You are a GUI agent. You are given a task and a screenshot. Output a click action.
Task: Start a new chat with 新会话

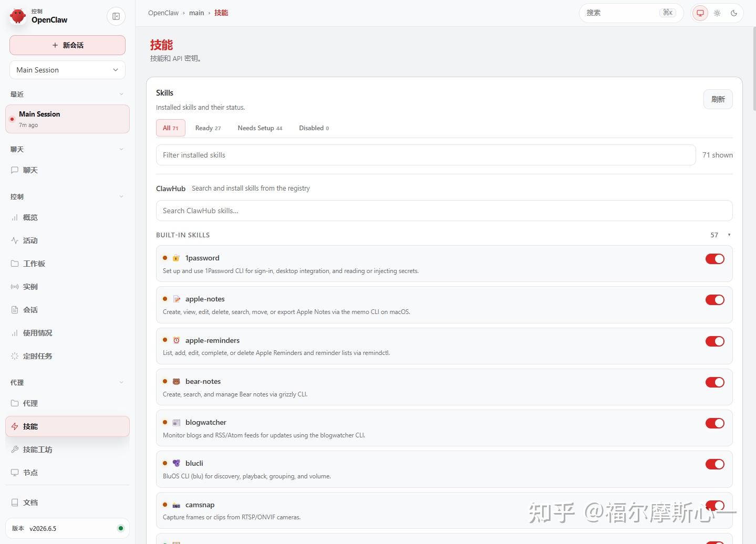[67, 45]
